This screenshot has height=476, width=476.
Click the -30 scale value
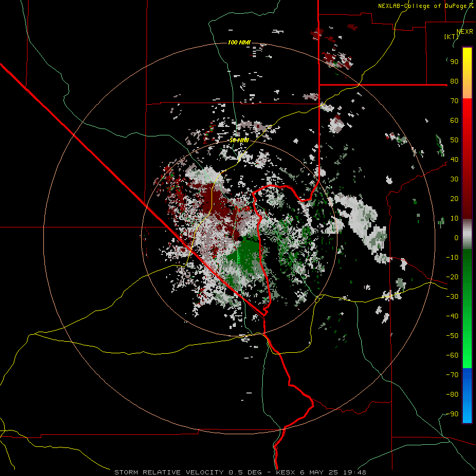pos(452,297)
